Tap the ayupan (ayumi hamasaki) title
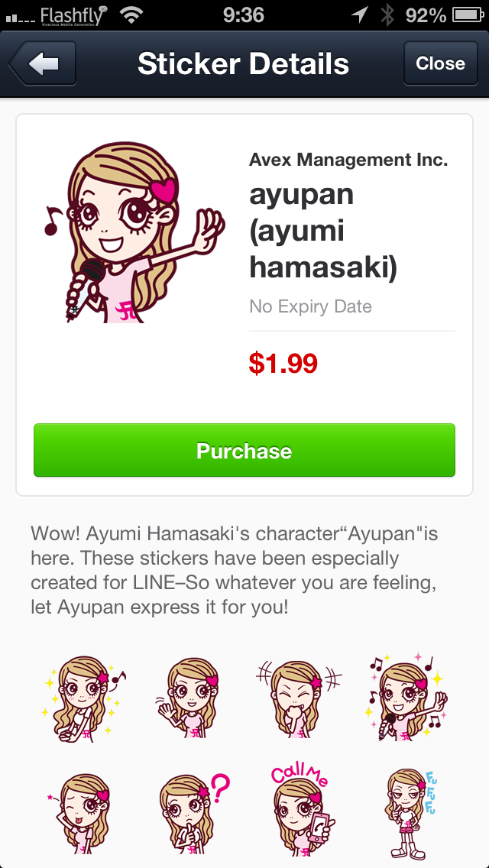 click(x=324, y=231)
